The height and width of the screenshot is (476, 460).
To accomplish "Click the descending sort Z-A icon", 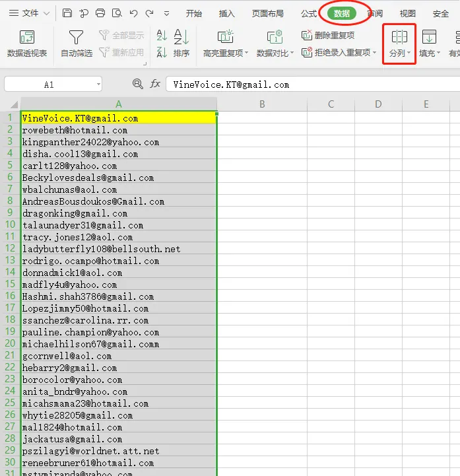I will click(162, 52).
